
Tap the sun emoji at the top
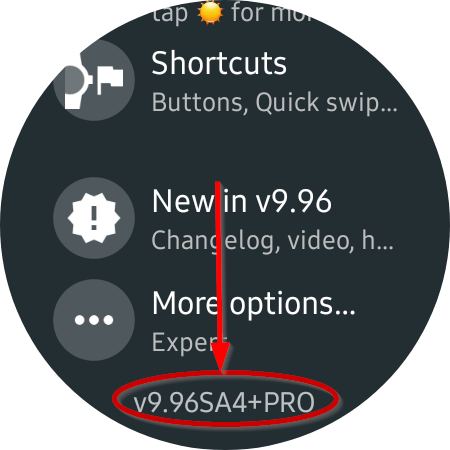tap(210, 13)
